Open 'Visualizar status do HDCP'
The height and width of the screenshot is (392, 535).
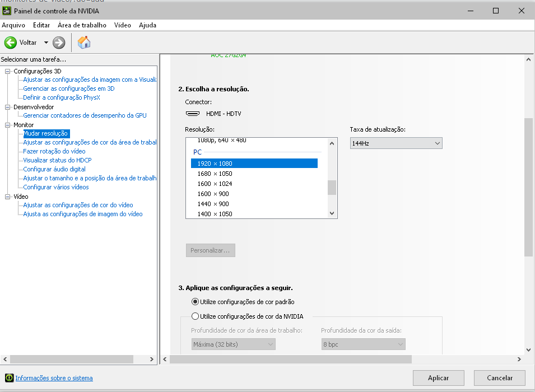pos(57,160)
